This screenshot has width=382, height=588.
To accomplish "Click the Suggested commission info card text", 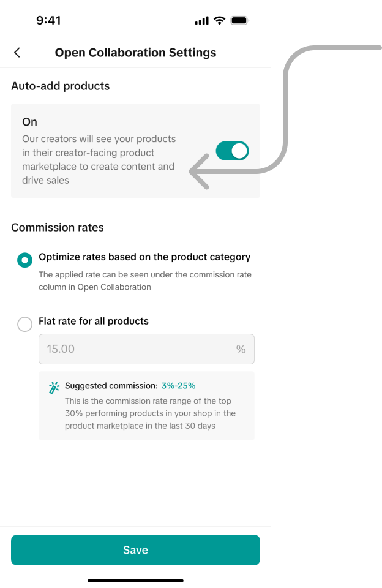I will click(x=150, y=413).
